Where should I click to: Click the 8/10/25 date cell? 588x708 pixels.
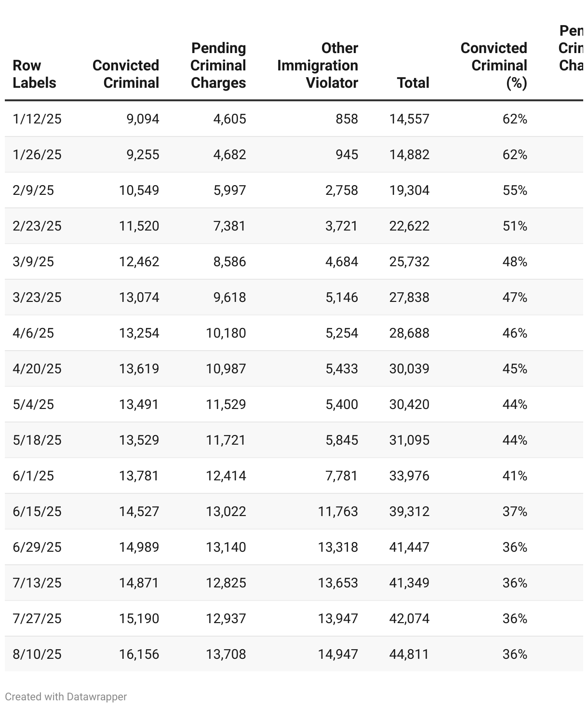point(37,654)
